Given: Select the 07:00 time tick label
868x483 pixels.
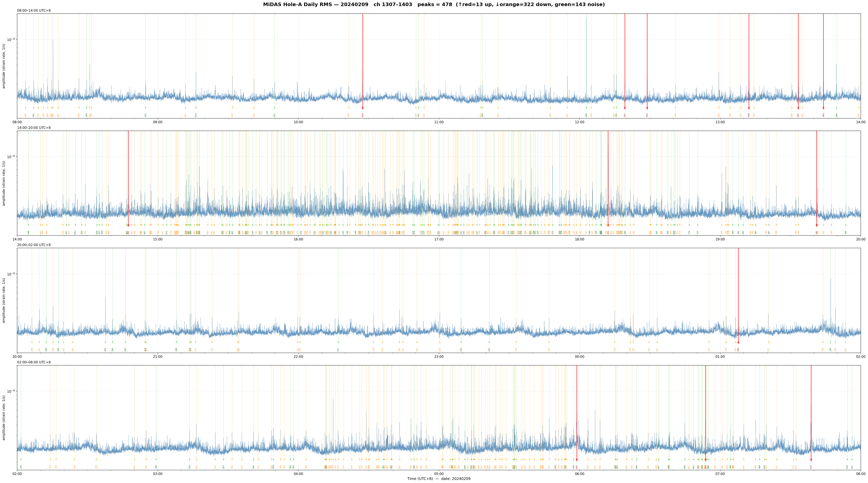Looking at the screenshot, I should point(720,474).
